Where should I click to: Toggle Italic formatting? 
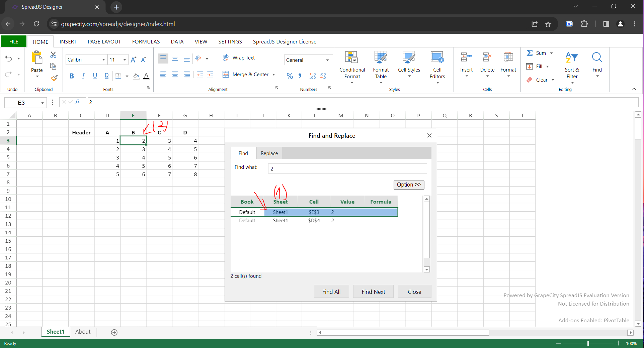(x=83, y=76)
